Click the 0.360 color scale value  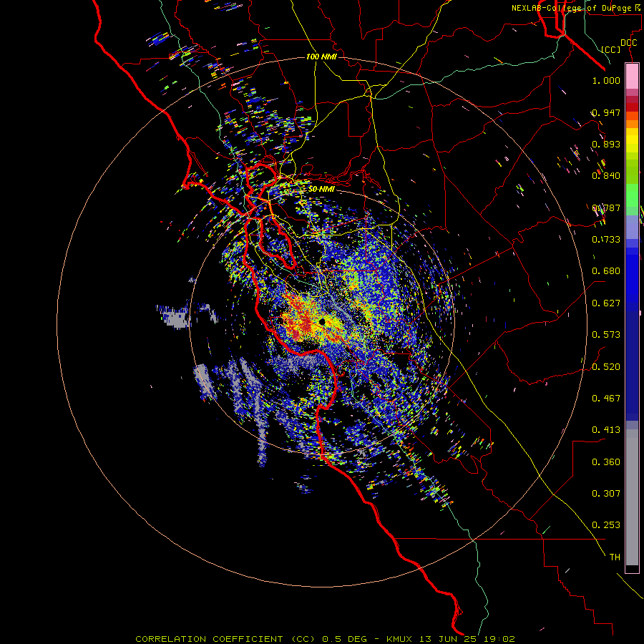click(606, 462)
